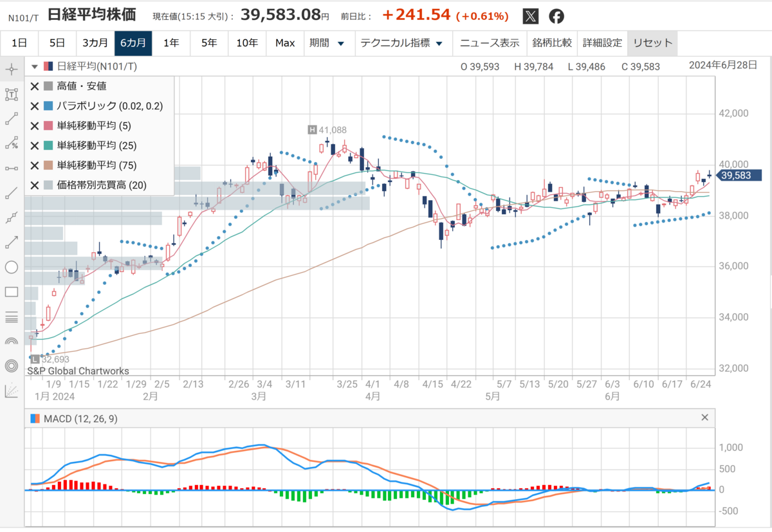Select the ray line drawing tool
772x532 pixels.
tap(11, 192)
